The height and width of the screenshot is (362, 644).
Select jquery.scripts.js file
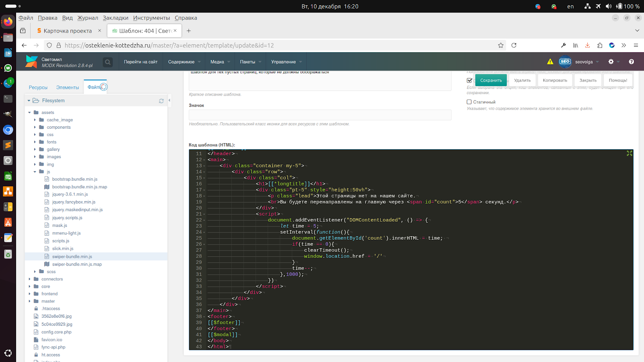(67, 218)
